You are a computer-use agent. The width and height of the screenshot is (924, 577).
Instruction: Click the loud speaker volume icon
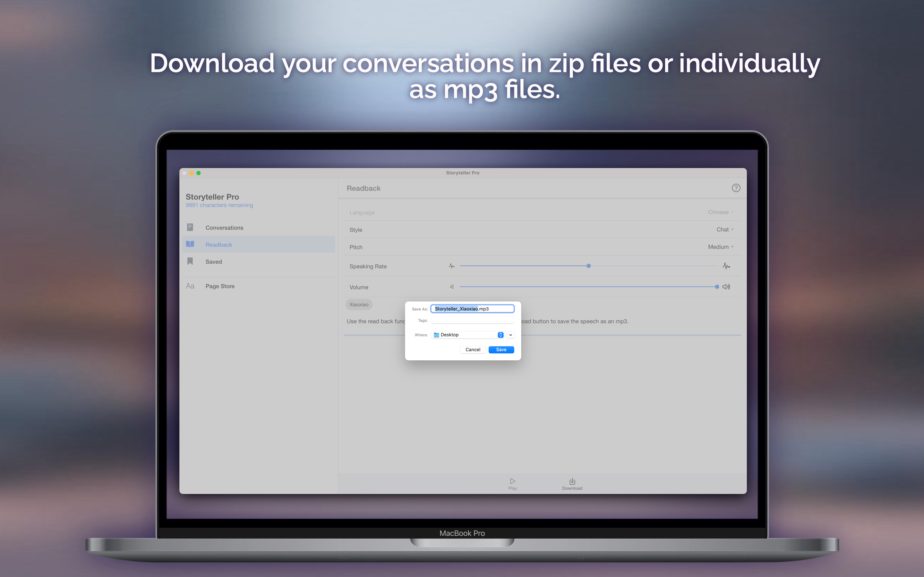coord(726,287)
